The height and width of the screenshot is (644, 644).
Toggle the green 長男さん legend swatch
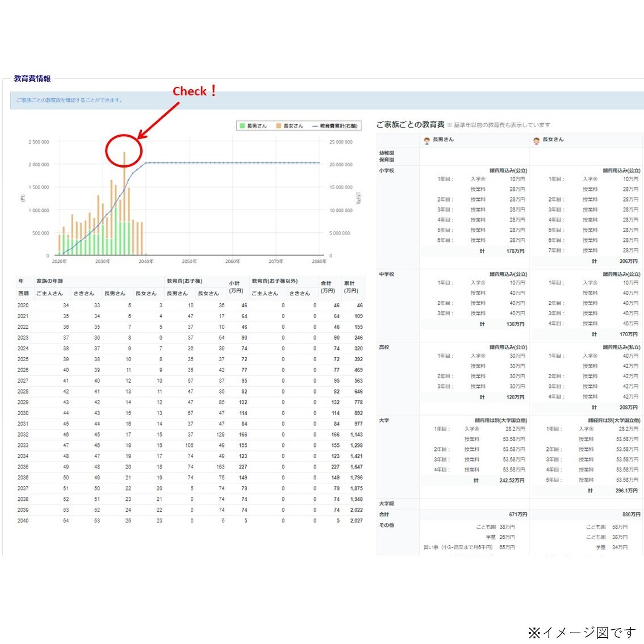[242, 126]
